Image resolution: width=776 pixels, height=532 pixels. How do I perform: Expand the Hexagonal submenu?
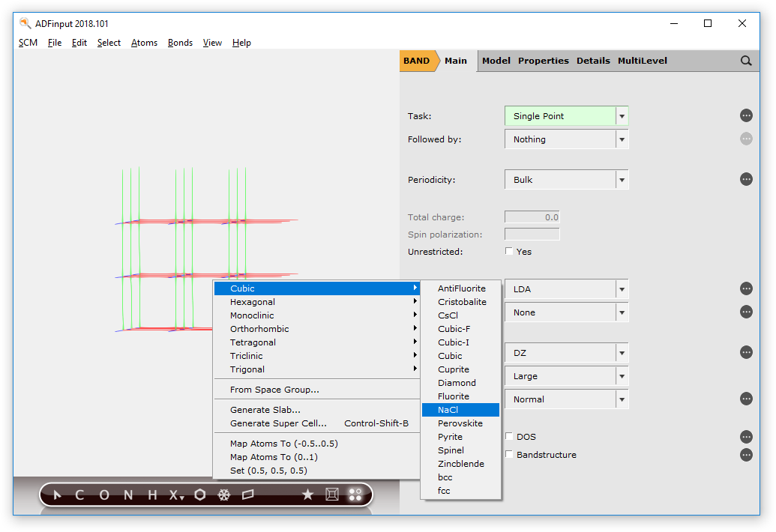[x=316, y=302]
